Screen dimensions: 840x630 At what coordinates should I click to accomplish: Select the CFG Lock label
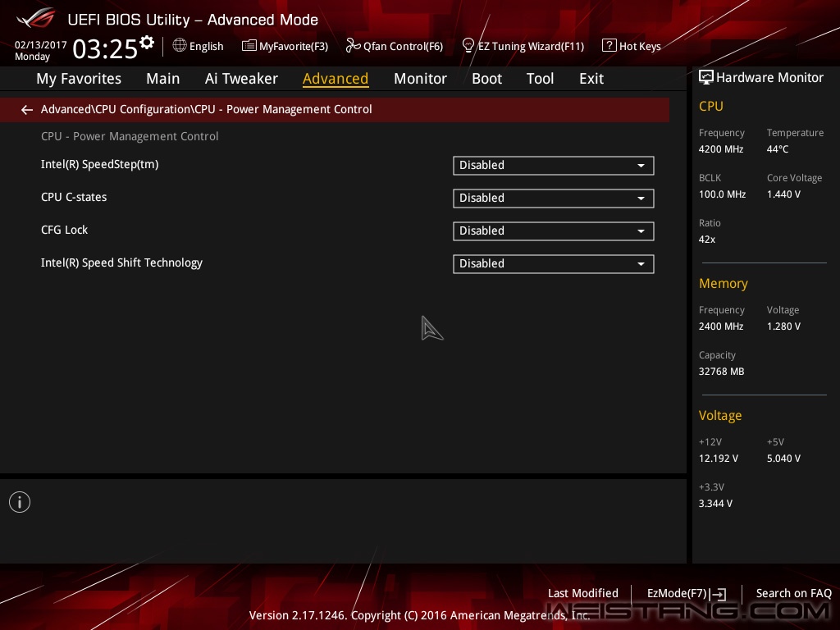tap(64, 230)
